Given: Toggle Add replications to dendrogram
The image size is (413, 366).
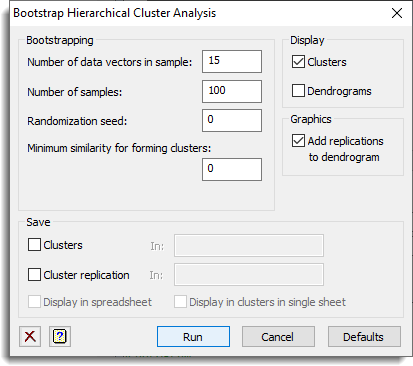Looking at the screenshot, I should [298, 141].
